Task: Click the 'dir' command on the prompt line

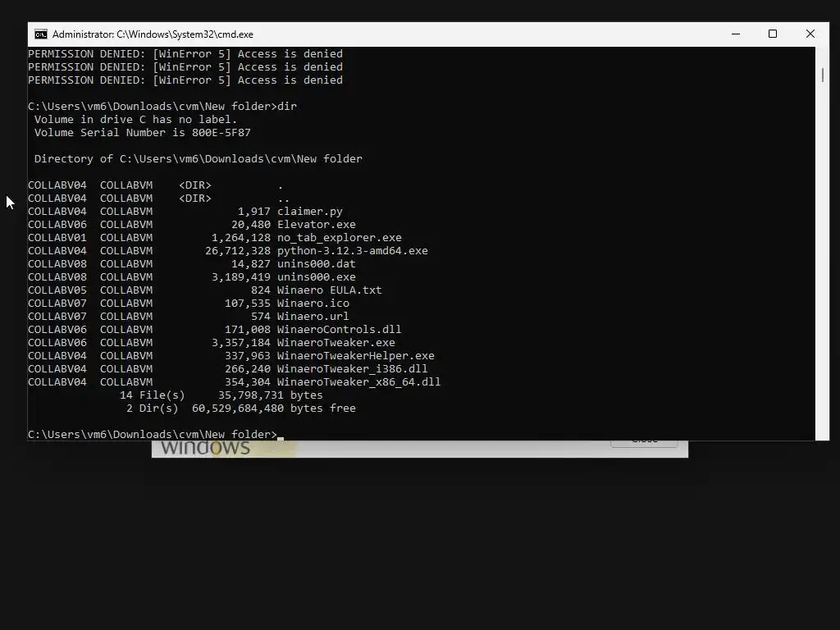Action: [x=287, y=106]
